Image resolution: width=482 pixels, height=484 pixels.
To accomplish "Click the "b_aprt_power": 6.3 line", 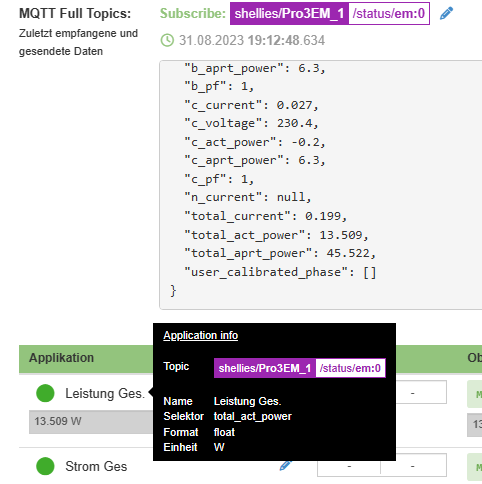I will [255, 68].
